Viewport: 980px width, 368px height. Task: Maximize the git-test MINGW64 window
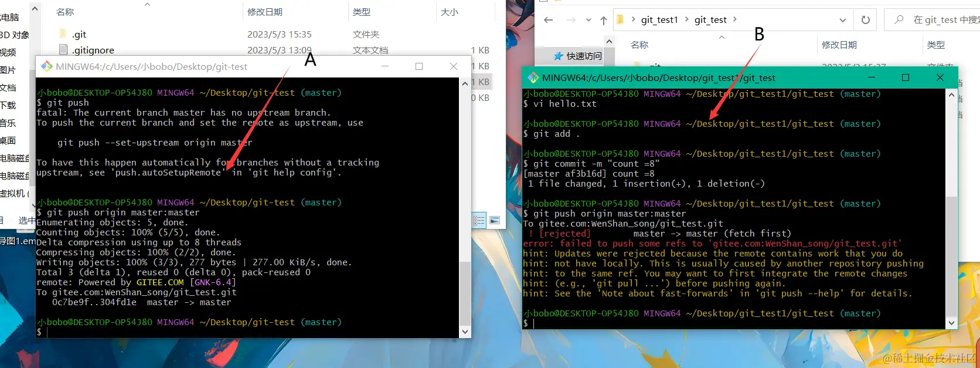click(x=419, y=66)
